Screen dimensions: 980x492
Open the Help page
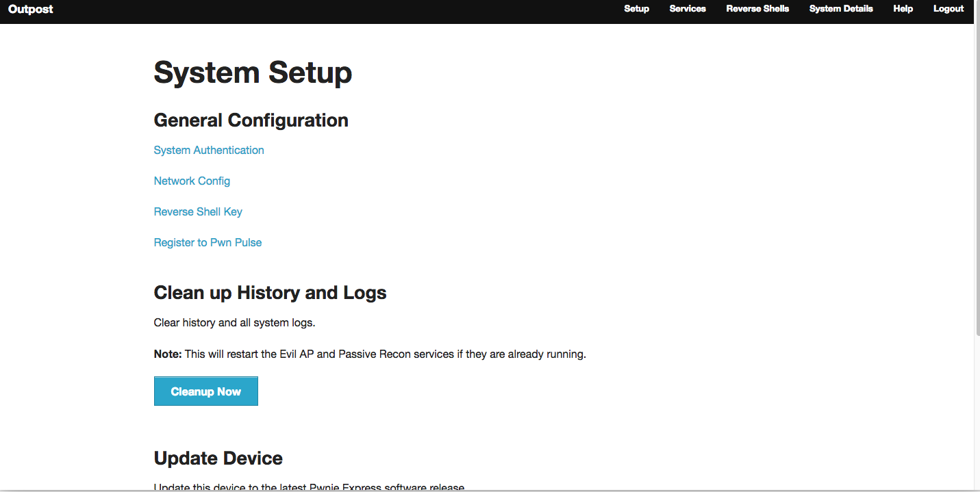pos(903,9)
